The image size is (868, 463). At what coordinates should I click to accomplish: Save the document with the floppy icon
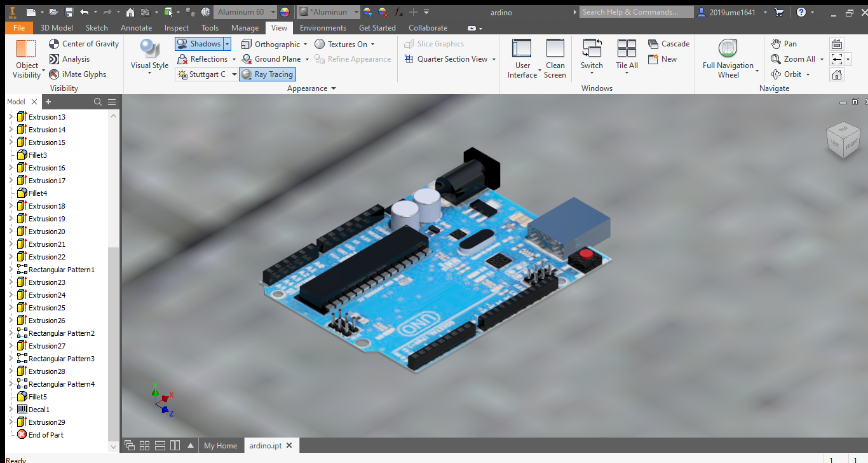(x=69, y=12)
